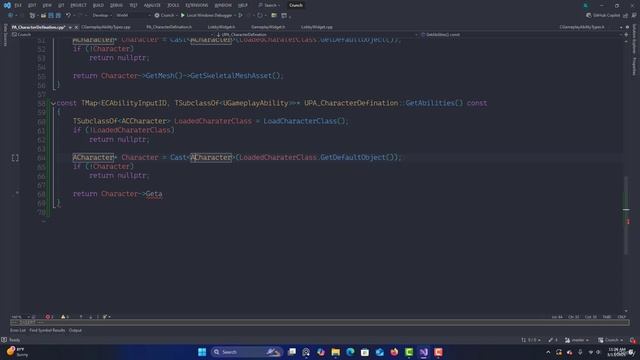Click the quick actions bracket icon at line 64
The width and height of the screenshot is (640, 360).
point(15,158)
